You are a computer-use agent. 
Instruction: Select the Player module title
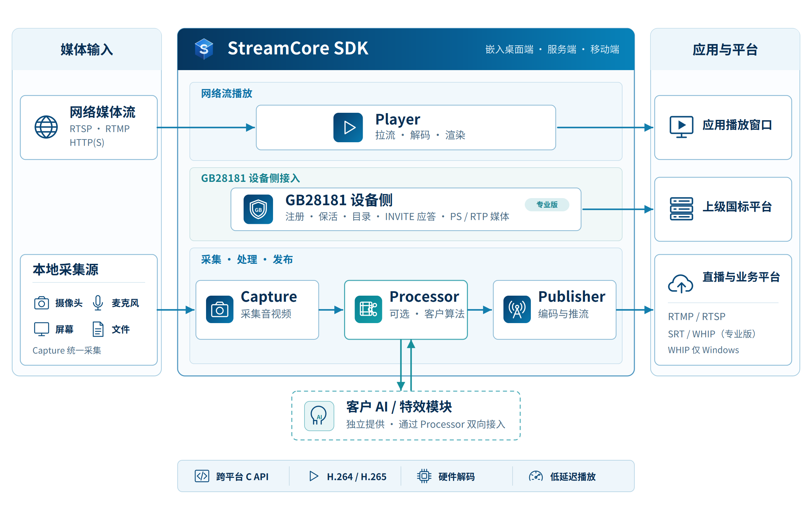pyautogui.click(x=398, y=119)
